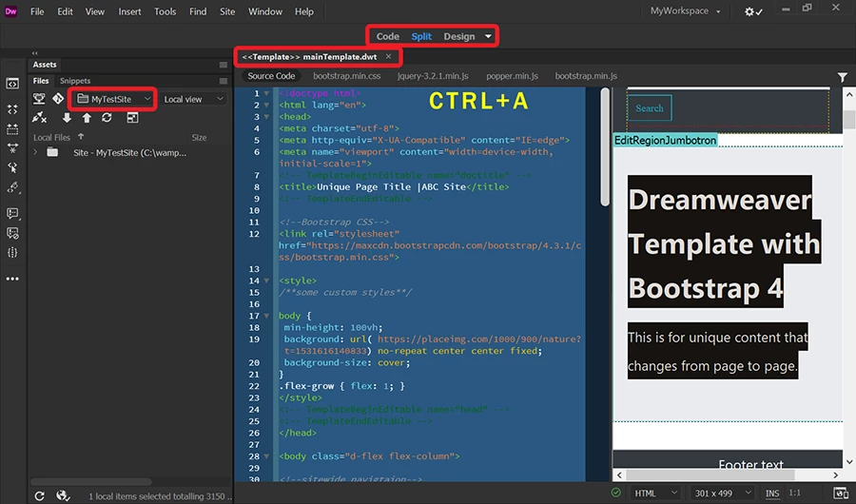Open the File menu
This screenshot has height=504, width=856.
click(37, 11)
